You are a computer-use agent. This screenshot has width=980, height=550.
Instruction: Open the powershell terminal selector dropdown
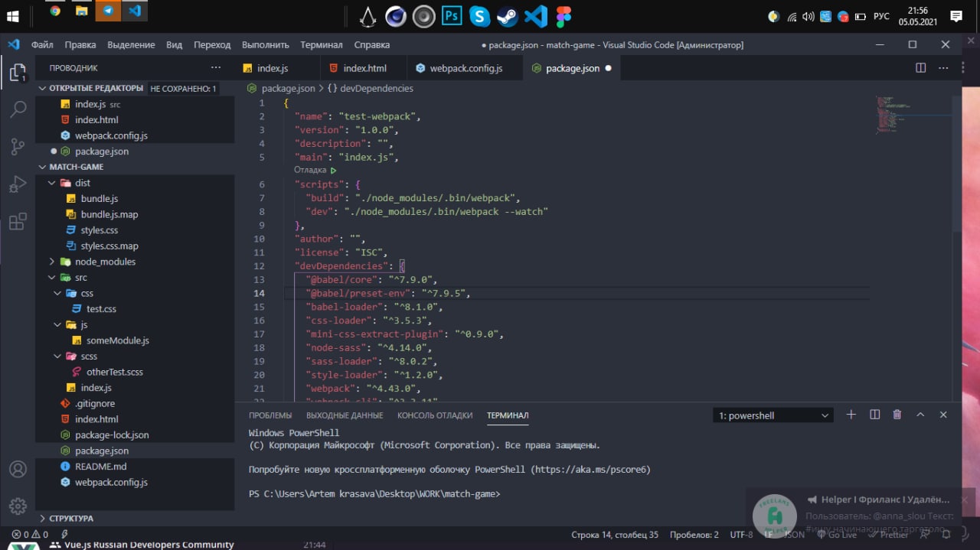click(773, 415)
